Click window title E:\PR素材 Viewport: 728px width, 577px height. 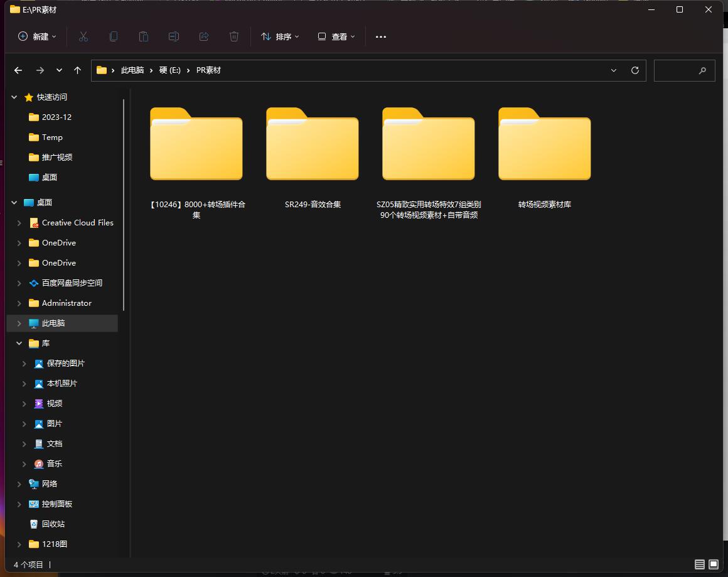40,10
